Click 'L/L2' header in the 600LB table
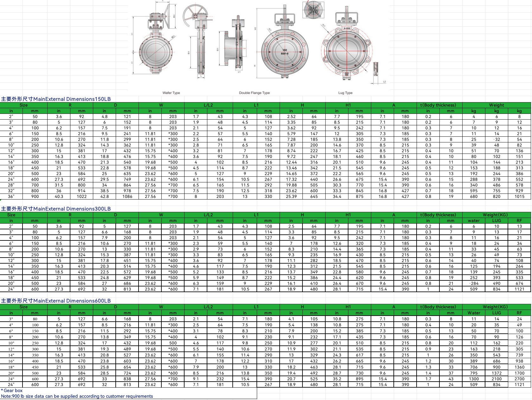Viewport: 532px width, 400px height. click(208, 307)
